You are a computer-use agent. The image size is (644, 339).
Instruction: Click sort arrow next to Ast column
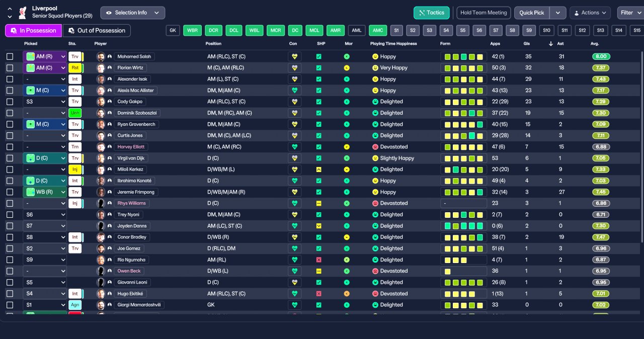(551, 44)
